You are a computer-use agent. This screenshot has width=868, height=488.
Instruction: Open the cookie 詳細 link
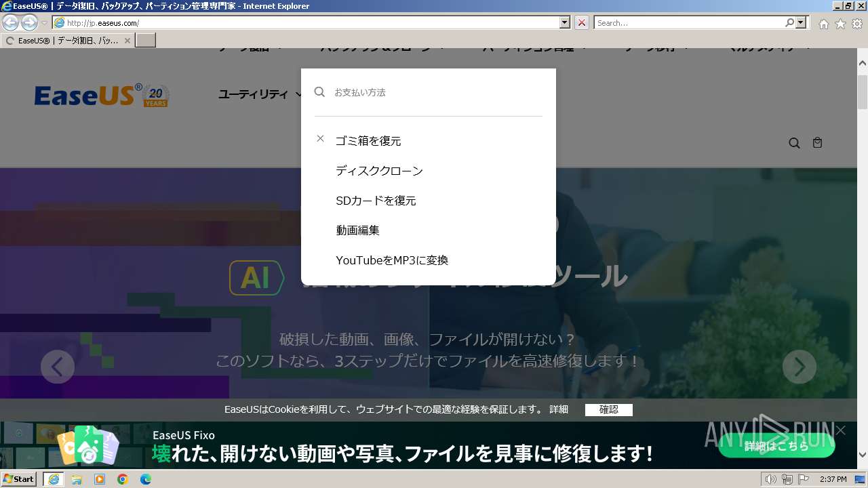[x=559, y=409]
